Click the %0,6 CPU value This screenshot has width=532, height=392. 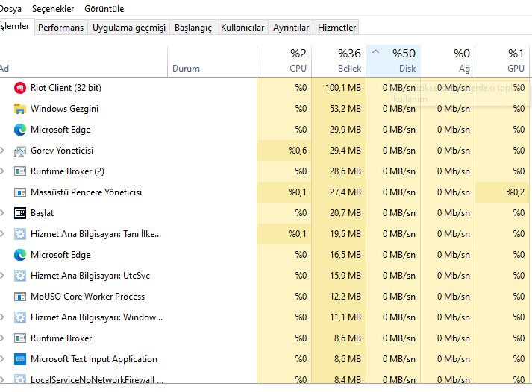pyautogui.click(x=298, y=151)
